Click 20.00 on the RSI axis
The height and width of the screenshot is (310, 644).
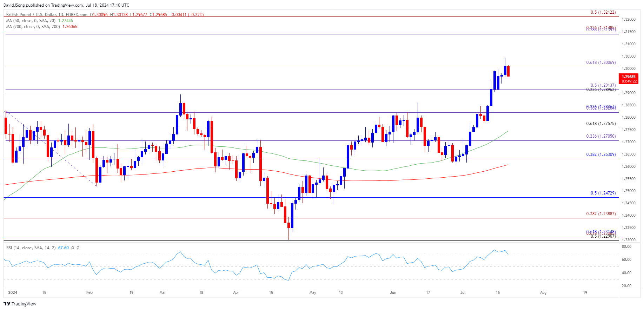click(x=626, y=286)
